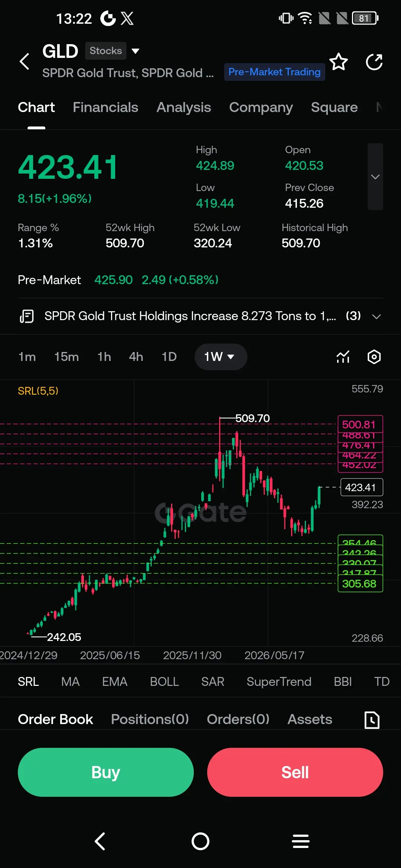Switch to the Chart tab
The height and width of the screenshot is (868, 401).
pos(36,107)
